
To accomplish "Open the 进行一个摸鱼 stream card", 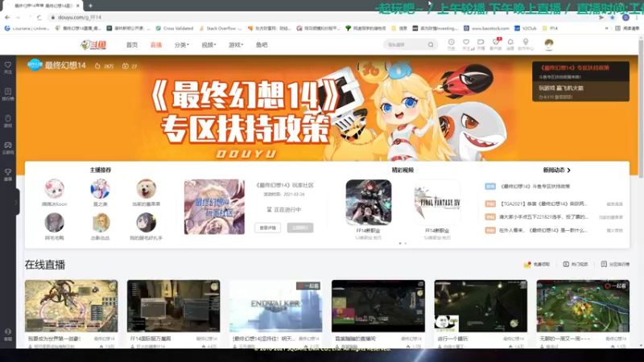I will coord(481,315).
